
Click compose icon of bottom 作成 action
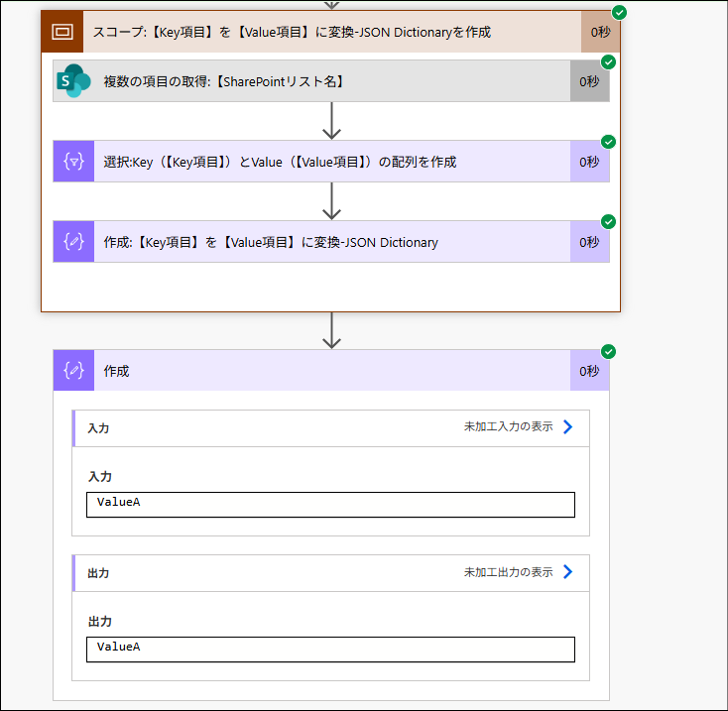[73, 370]
